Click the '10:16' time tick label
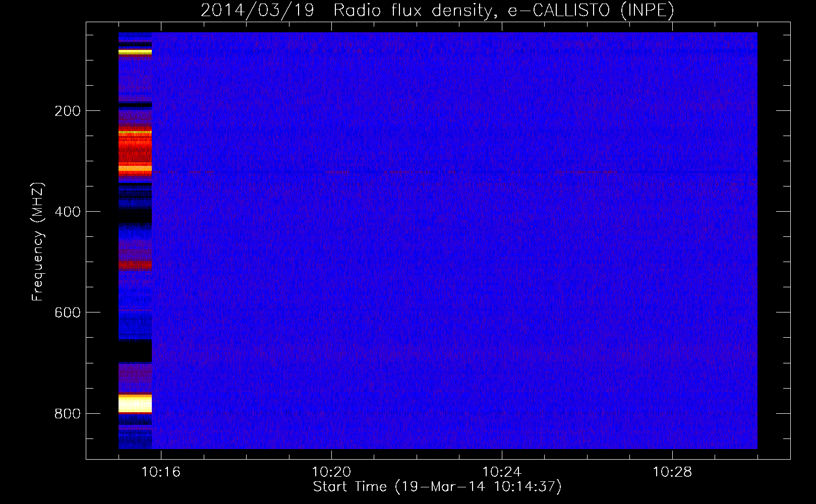The width and height of the screenshot is (816, 504). [x=161, y=472]
